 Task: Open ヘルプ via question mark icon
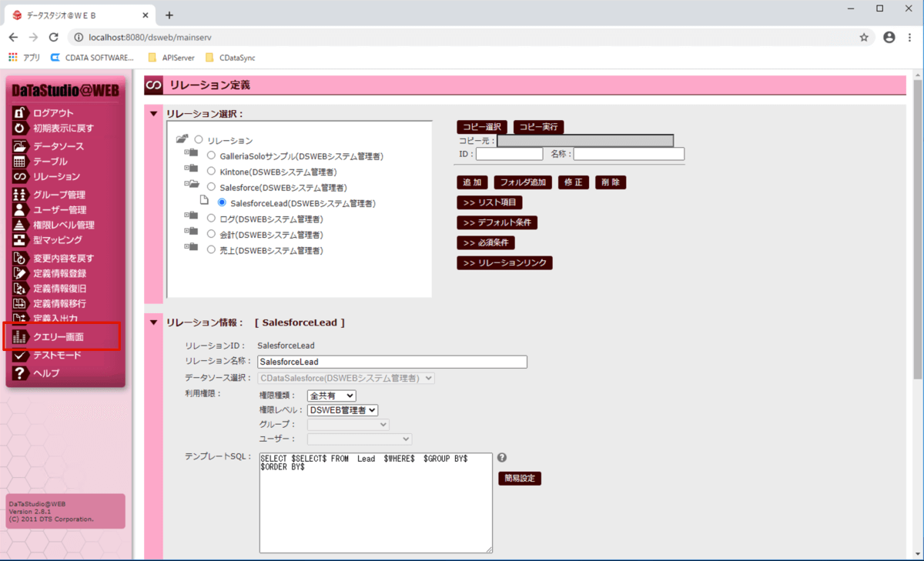(20, 373)
